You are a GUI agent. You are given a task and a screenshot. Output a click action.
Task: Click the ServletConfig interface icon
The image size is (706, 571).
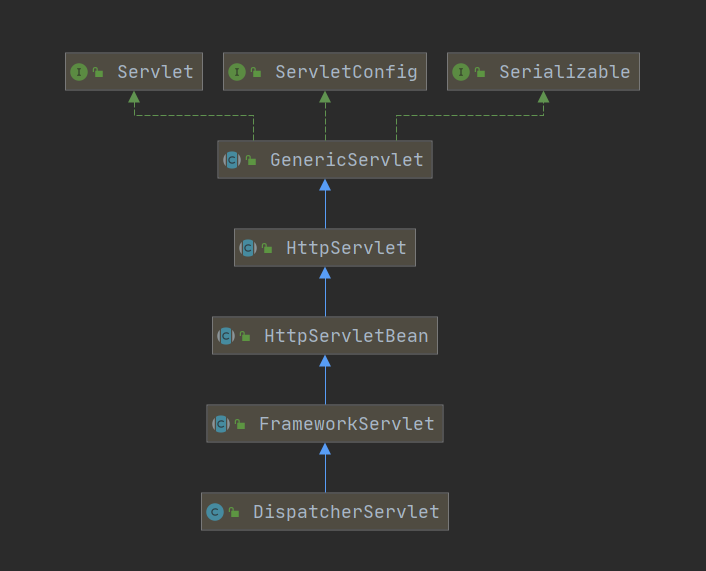pyautogui.click(x=237, y=72)
